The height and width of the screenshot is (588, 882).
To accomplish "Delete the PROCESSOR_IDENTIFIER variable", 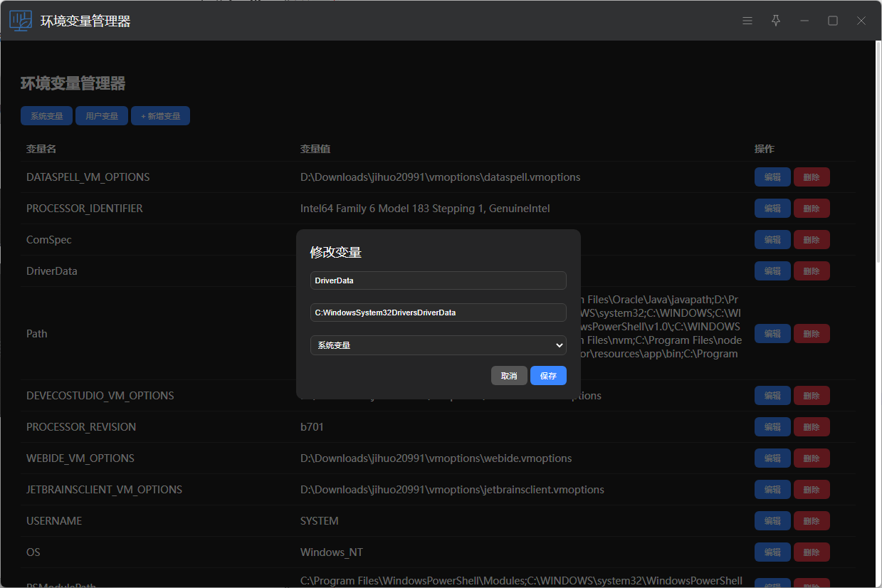I will (812, 209).
